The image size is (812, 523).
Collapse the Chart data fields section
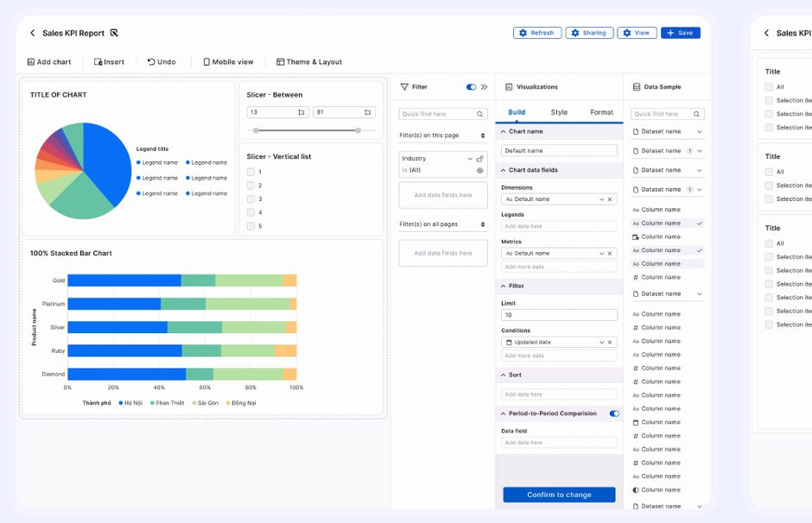504,170
